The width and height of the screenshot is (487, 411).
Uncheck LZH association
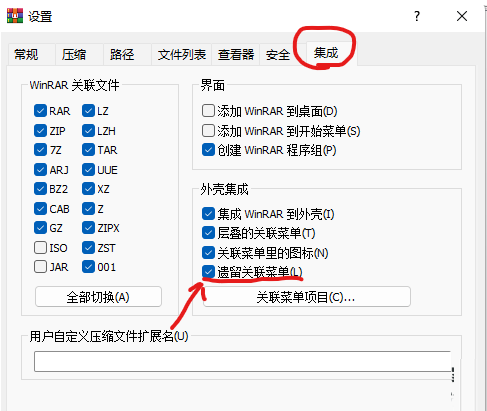(x=88, y=131)
